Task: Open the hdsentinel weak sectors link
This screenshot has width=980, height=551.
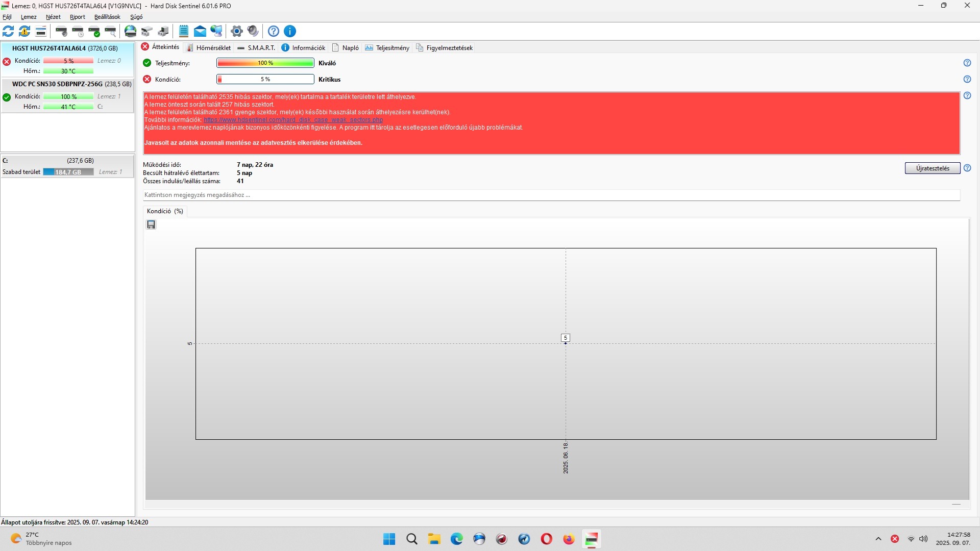Action: pos(293,120)
